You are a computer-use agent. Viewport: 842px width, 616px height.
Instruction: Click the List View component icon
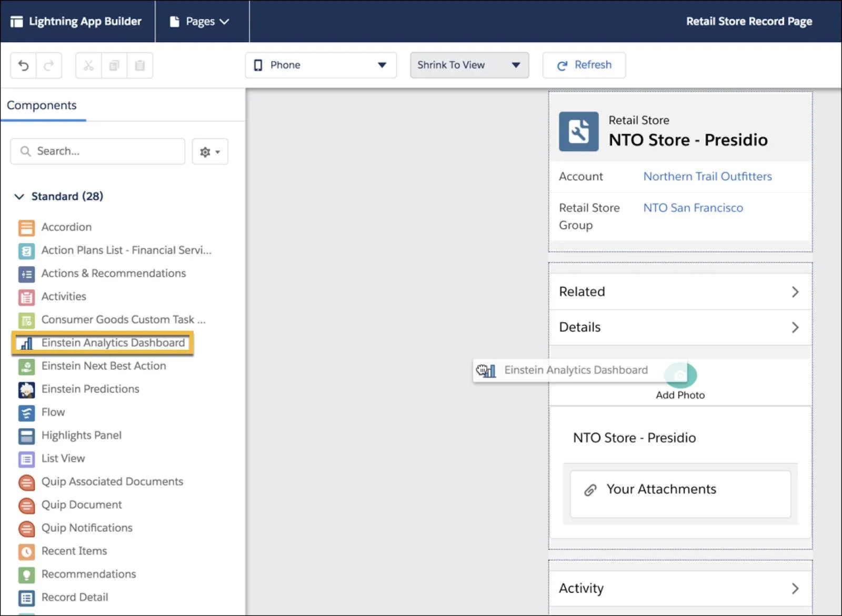coord(26,459)
